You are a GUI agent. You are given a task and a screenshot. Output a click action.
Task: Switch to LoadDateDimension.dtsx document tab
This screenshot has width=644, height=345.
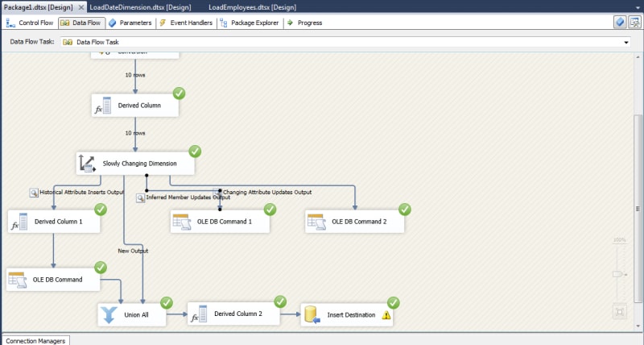[140, 7]
